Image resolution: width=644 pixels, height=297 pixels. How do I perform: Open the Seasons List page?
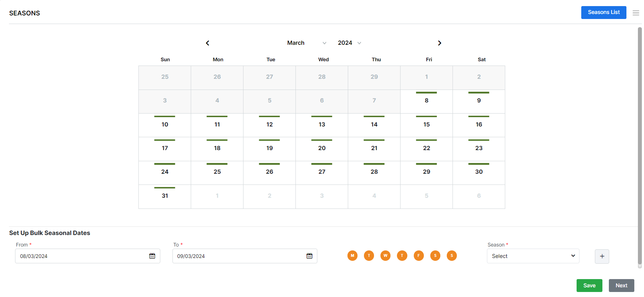[603, 13]
